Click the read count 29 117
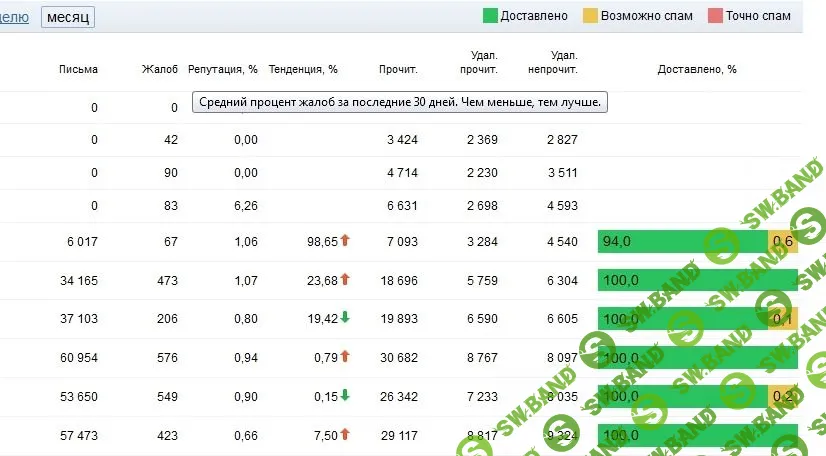This screenshot has width=826, height=456. pyautogui.click(x=399, y=435)
